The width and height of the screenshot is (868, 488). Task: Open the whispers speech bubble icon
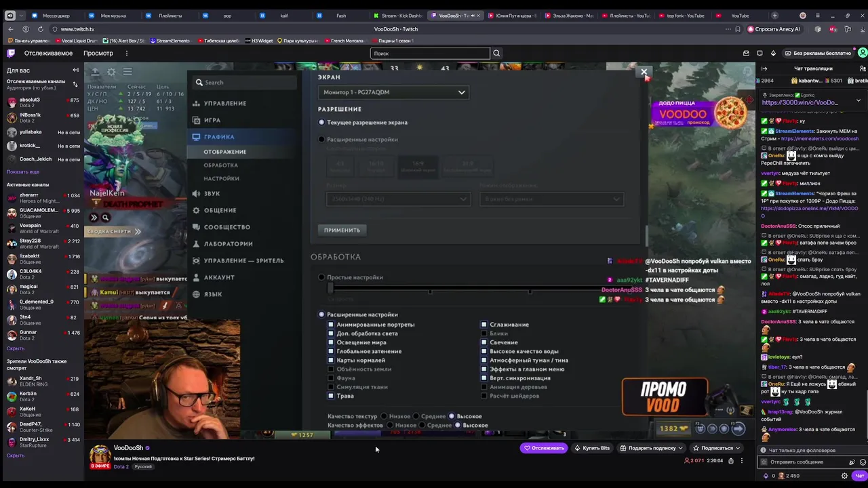point(759,53)
